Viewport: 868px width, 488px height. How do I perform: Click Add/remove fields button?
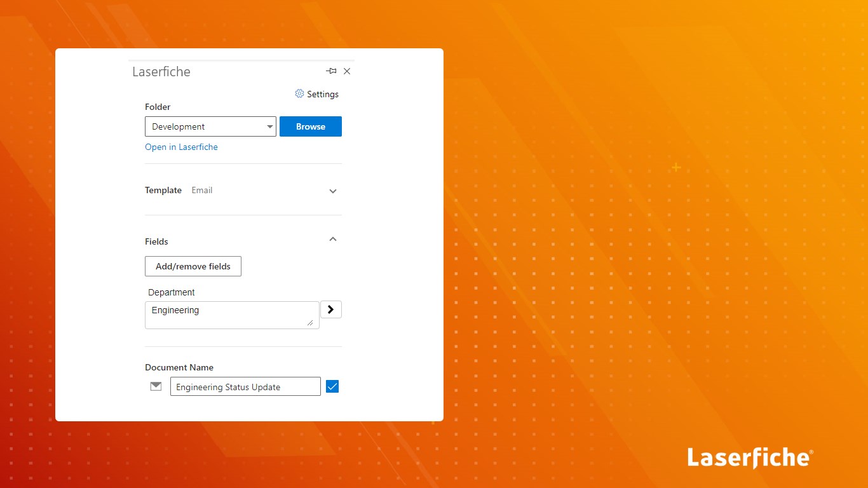[x=193, y=266]
